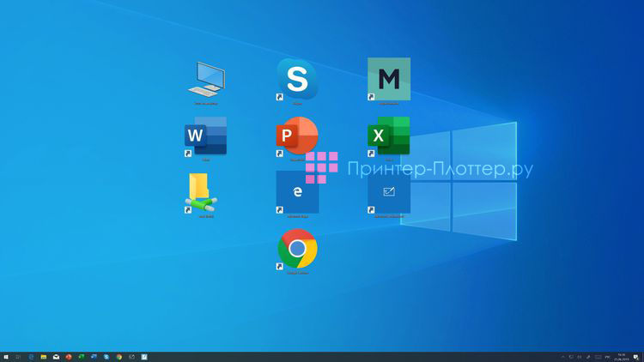Select the This PC computer icon
Viewport: 644px width, 362px height.
[x=205, y=79]
